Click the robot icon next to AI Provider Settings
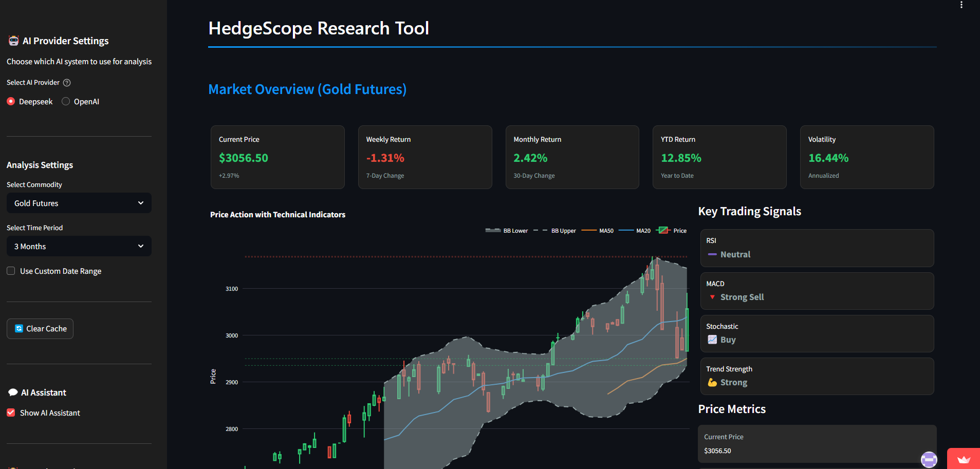980x469 pixels. pos(13,41)
